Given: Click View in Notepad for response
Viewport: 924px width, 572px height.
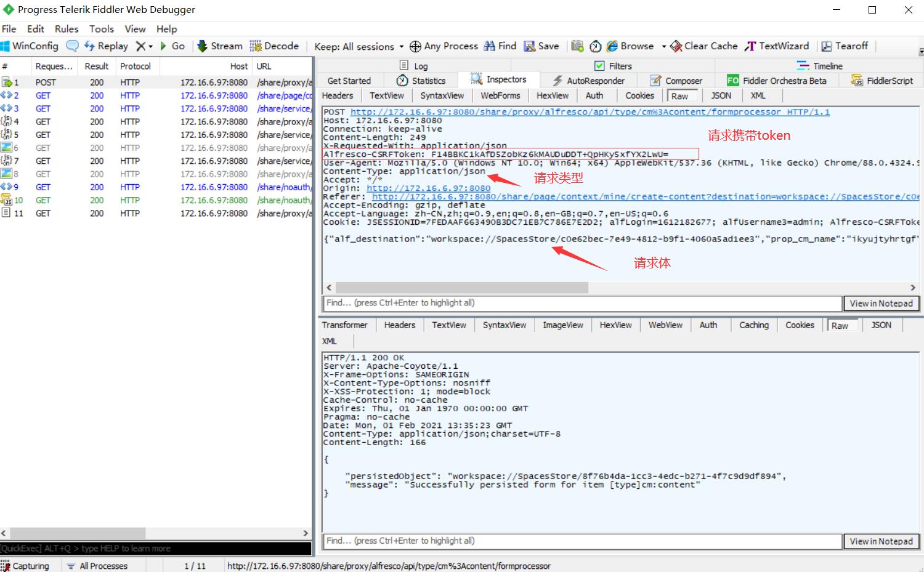Looking at the screenshot, I should (881, 541).
